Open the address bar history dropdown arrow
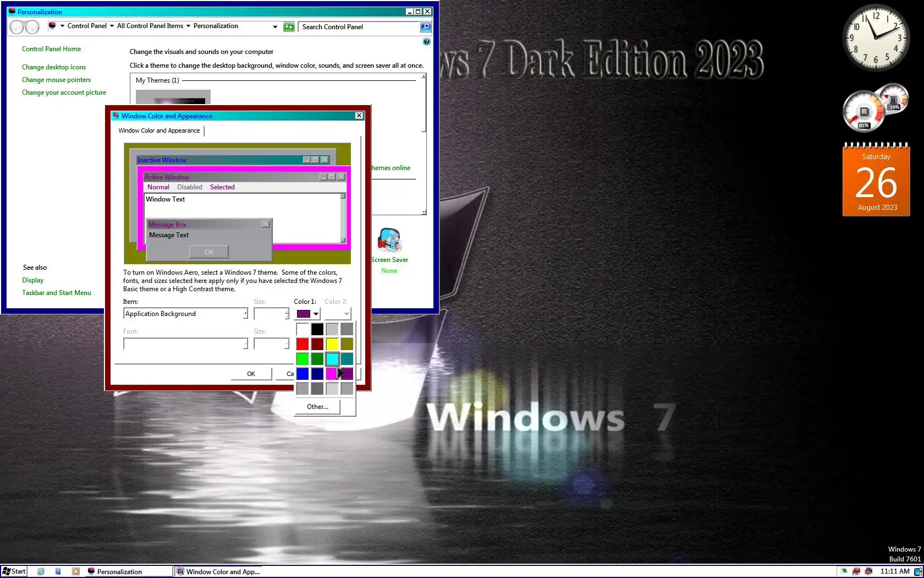Image resolution: width=924 pixels, height=578 pixels. pos(275,26)
